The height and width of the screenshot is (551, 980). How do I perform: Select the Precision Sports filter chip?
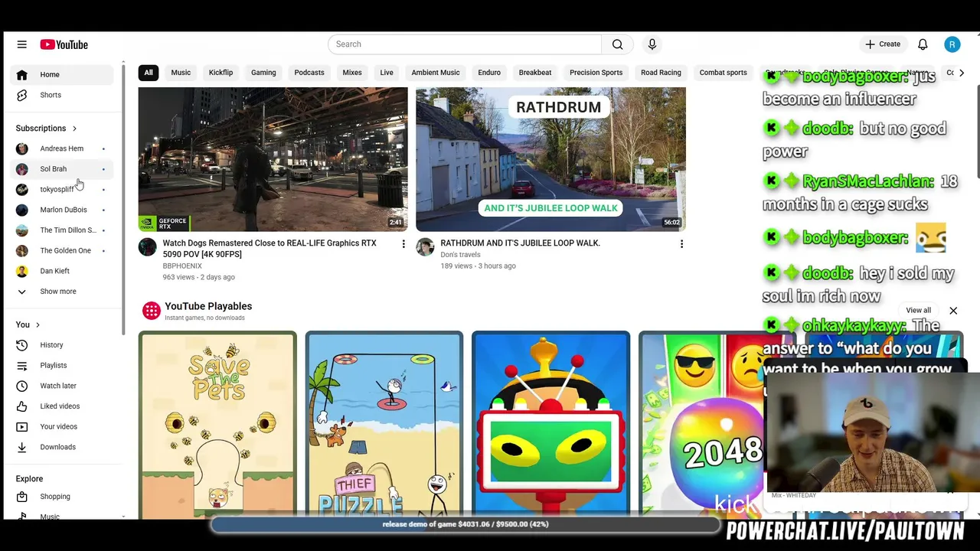pyautogui.click(x=596, y=73)
